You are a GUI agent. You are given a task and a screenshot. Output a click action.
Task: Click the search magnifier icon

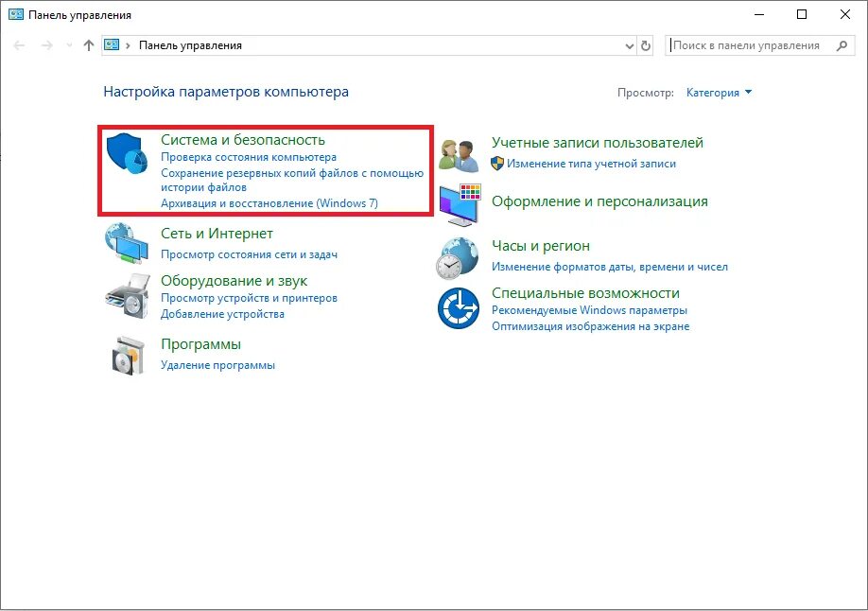[842, 45]
